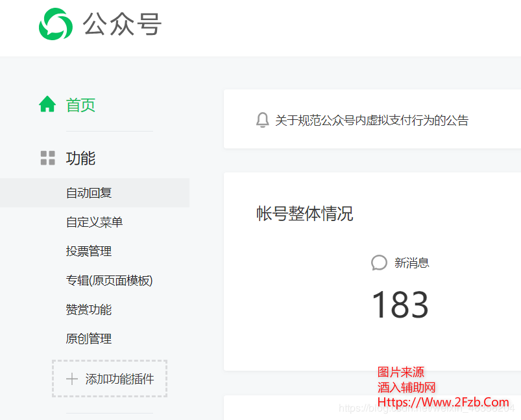The height and width of the screenshot is (420, 521).
Task: Click the notification bell icon
Action: (x=262, y=120)
